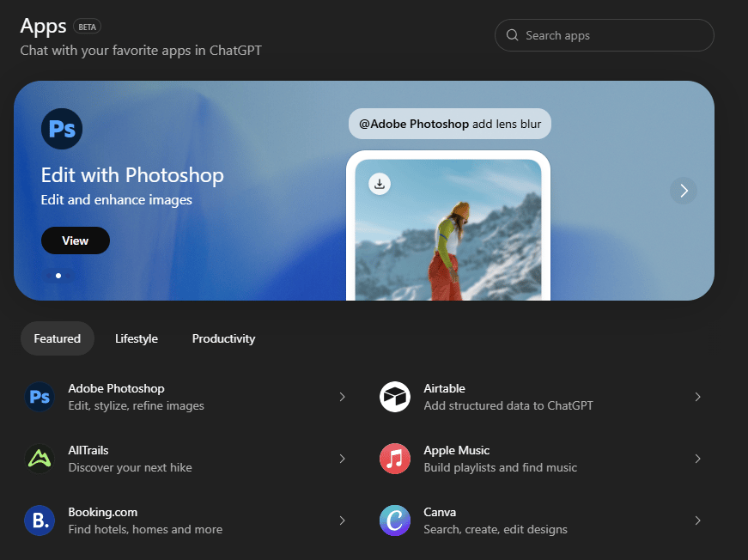Expand the Canva row chevron
The image size is (748, 560).
coord(697,520)
